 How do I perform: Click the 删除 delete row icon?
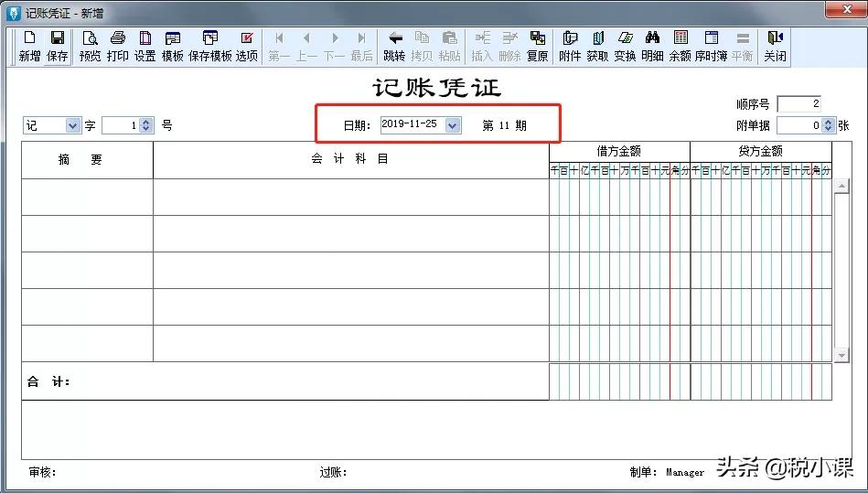click(x=509, y=47)
